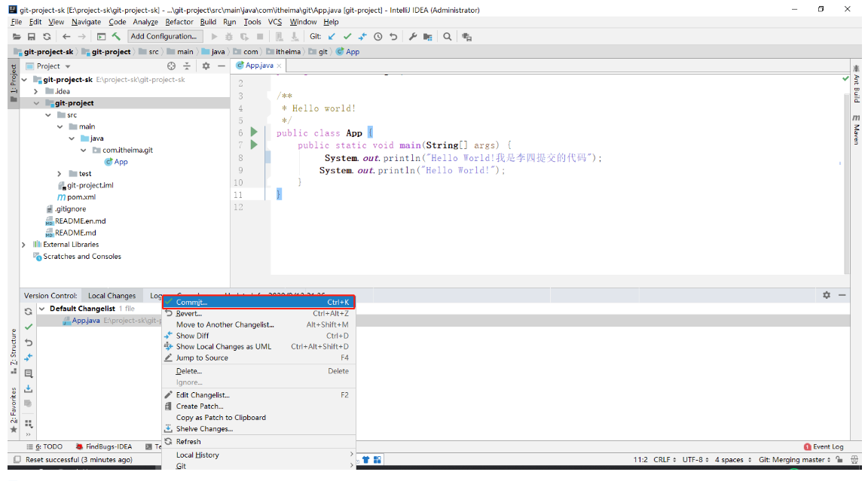Click the Group By icon in Version Control sidebar
The width and height of the screenshot is (868, 481).
tap(29, 424)
